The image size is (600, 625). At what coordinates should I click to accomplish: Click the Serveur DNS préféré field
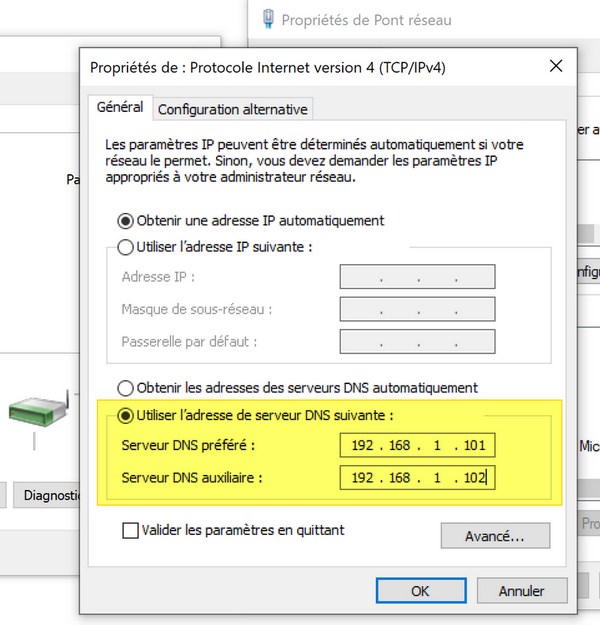click(417, 445)
